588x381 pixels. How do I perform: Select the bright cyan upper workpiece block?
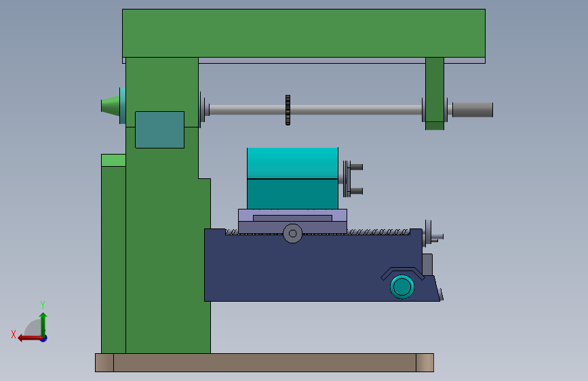(292, 163)
